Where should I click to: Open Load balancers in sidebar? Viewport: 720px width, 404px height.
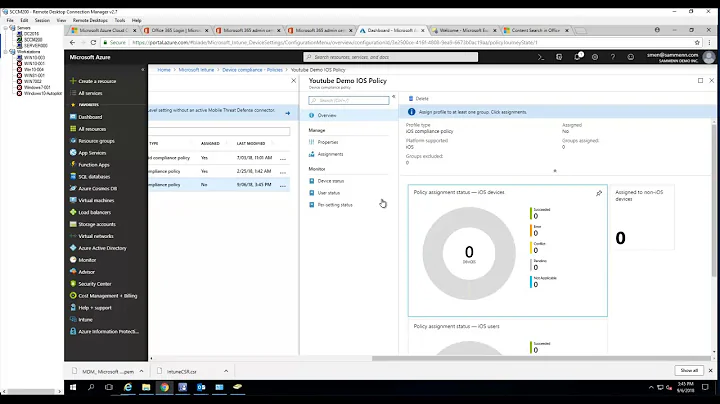coord(94,212)
